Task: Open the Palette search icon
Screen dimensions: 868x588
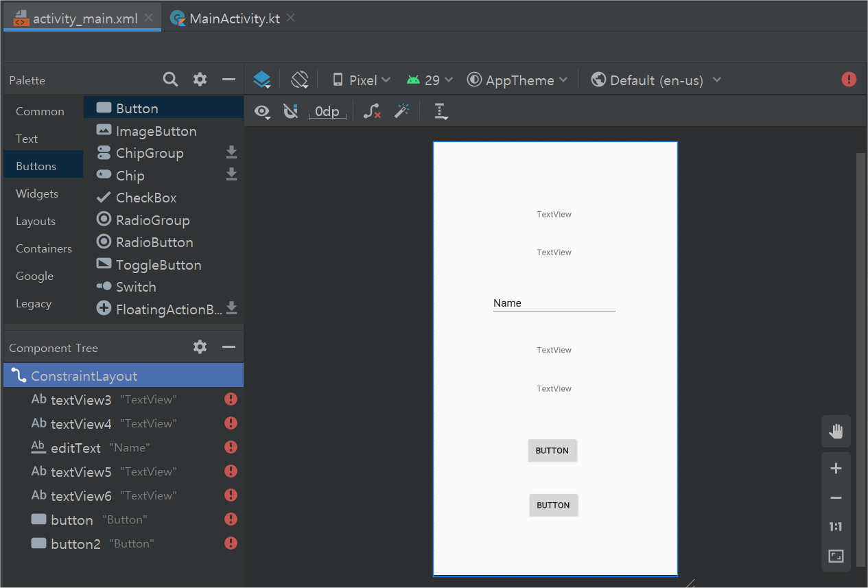Action: (x=170, y=80)
